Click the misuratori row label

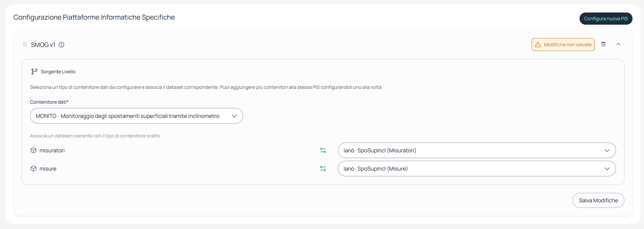click(x=52, y=150)
